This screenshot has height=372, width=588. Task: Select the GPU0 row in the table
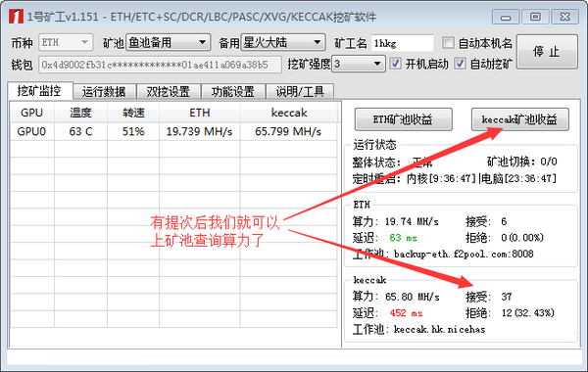tap(173, 131)
